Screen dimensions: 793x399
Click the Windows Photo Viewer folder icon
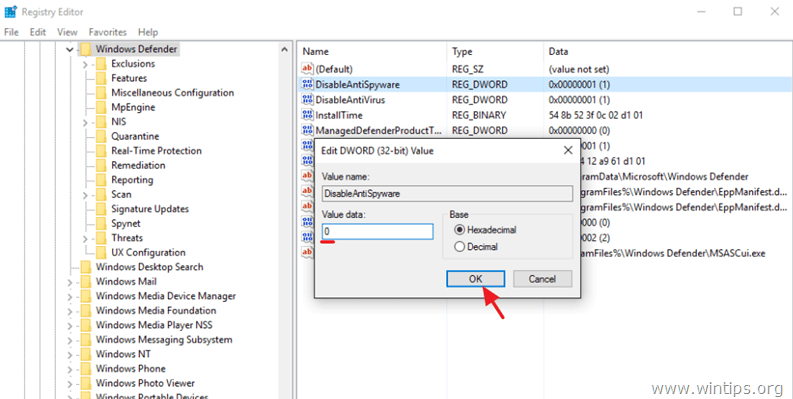click(85, 383)
